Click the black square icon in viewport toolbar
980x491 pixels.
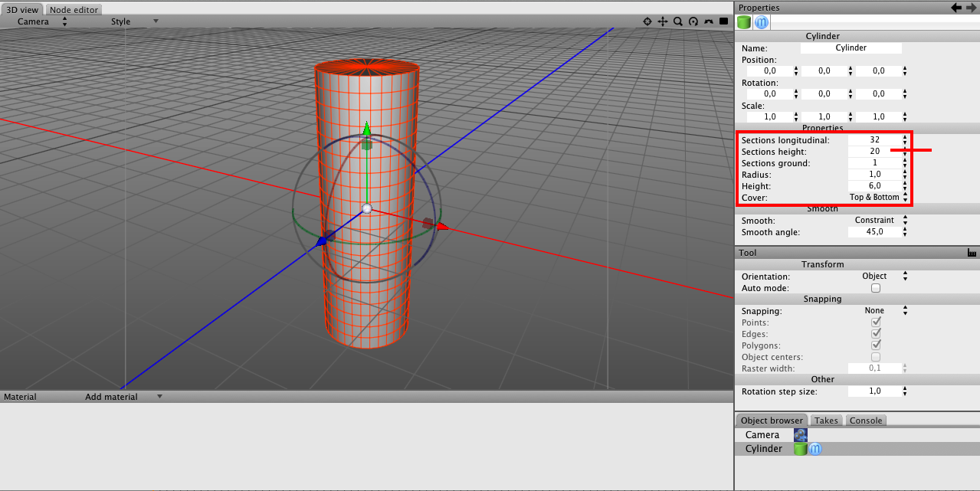[724, 22]
